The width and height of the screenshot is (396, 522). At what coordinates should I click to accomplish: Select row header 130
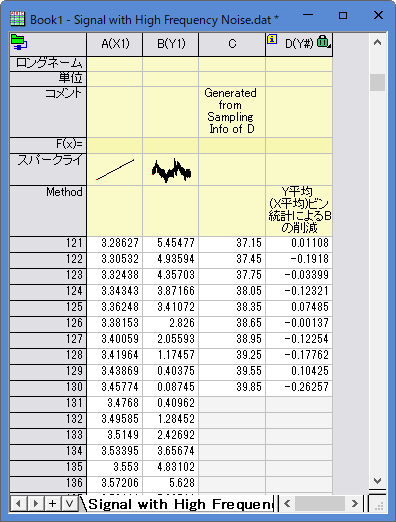[48, 388]
